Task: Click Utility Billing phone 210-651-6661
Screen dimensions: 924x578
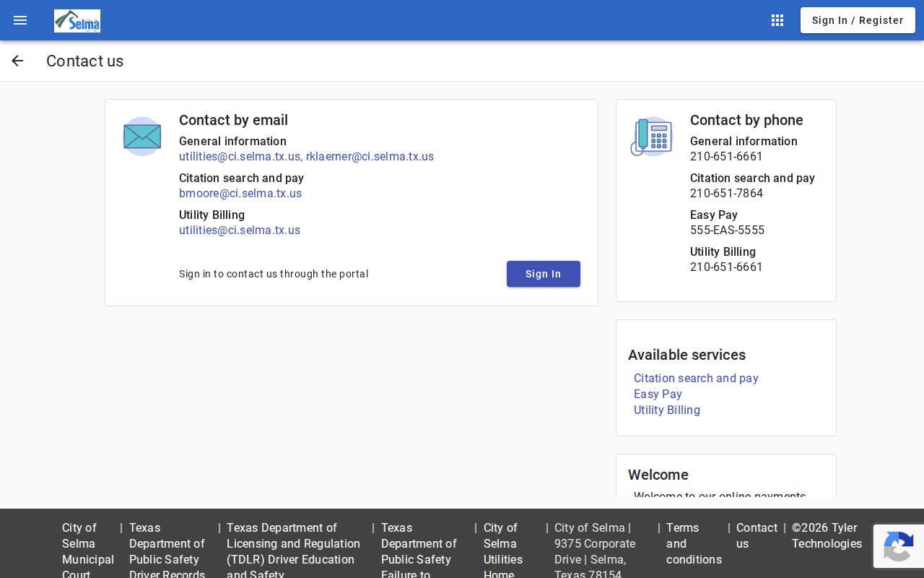Action: point(726,267)
